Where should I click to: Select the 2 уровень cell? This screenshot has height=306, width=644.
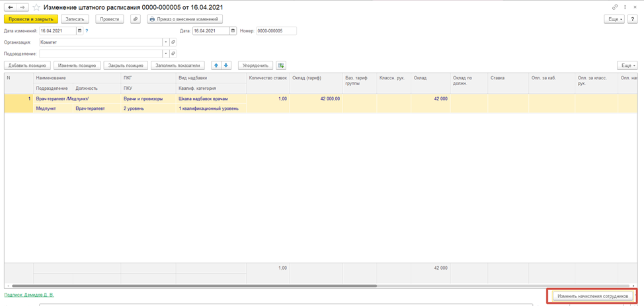pos(148,108)
